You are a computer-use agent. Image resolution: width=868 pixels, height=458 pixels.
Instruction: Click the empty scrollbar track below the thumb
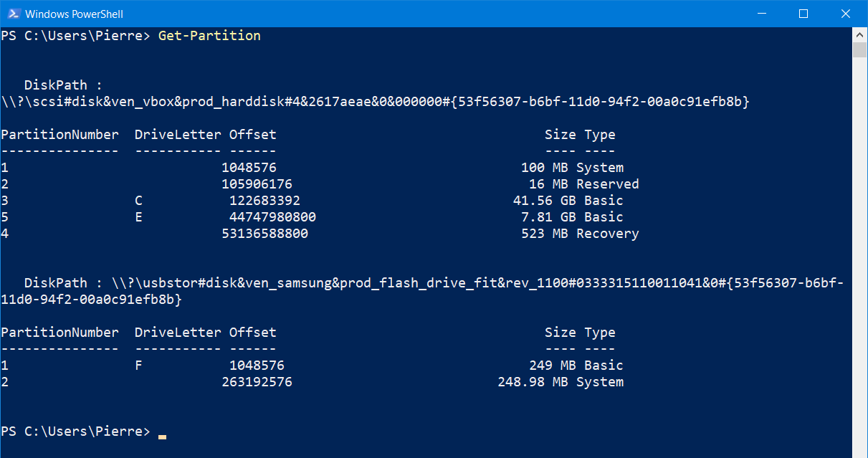pos(859,251)
